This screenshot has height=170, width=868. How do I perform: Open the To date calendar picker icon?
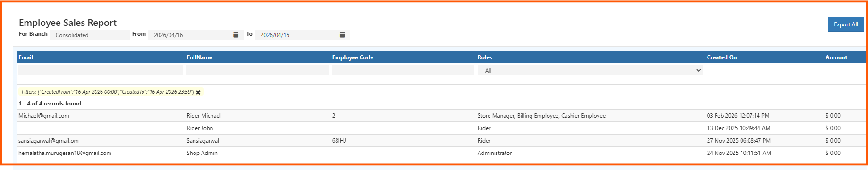tap(342, 35)
